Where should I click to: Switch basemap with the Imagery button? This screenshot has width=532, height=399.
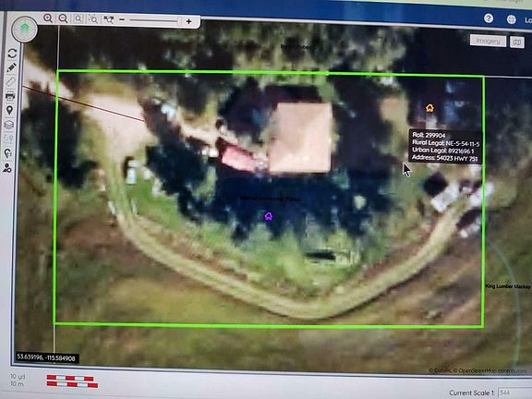(x=488, y=41)
